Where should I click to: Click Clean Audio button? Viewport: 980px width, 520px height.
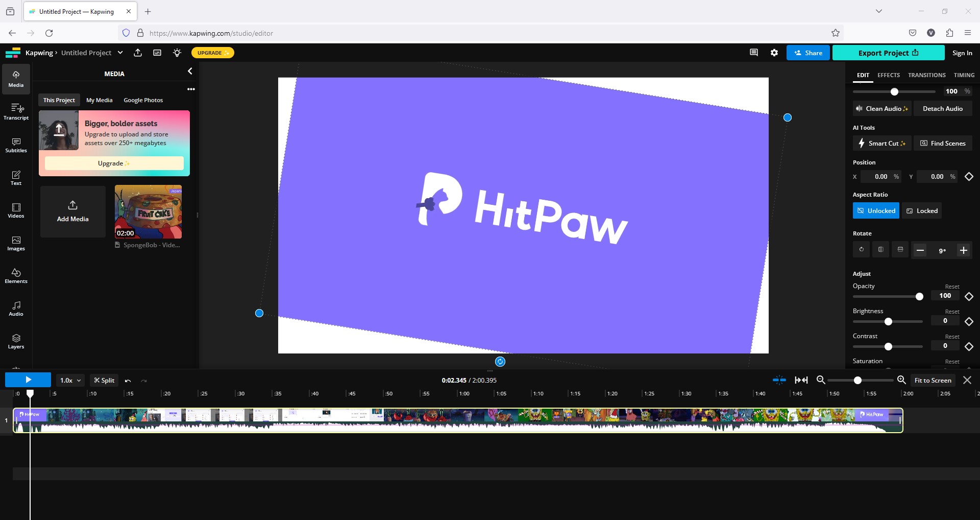[x=882, y=108]
